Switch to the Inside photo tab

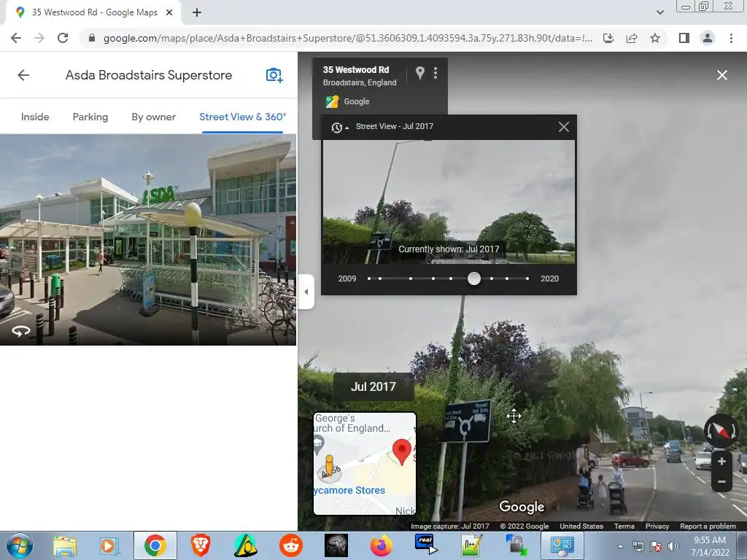pyautogui.click(x=35, y=117)
